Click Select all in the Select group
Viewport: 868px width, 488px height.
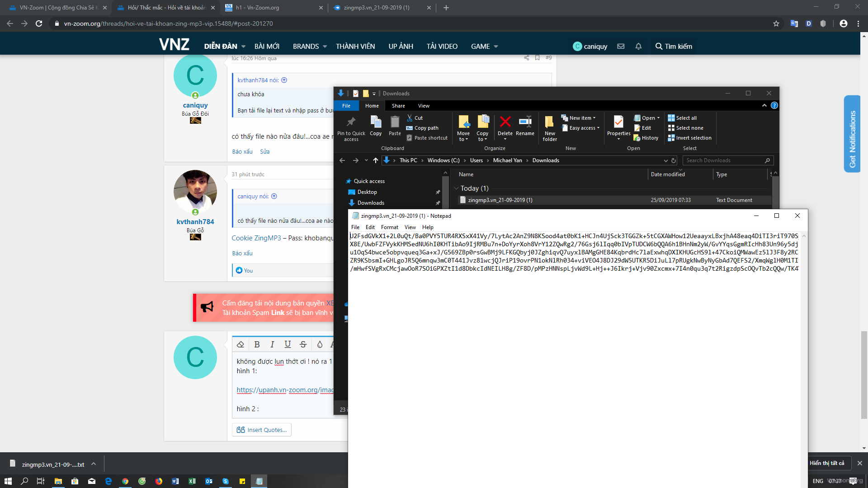pyautogui.click(x=682, y=118)
